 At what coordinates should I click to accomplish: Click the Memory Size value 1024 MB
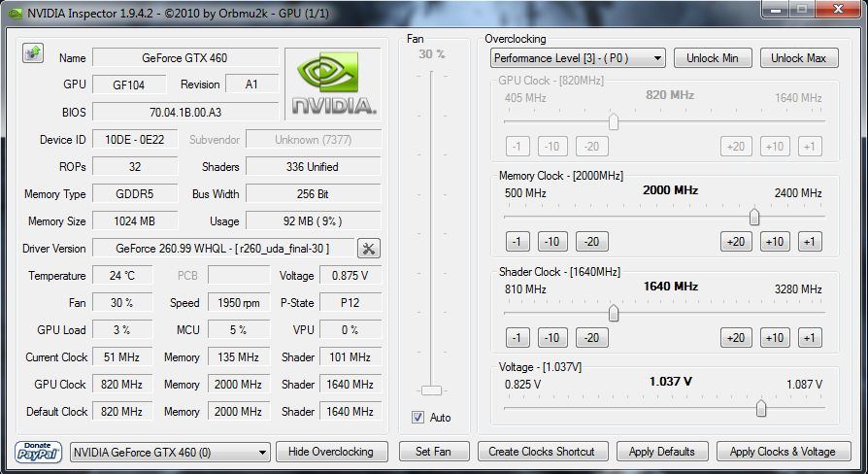pyautogui.click(x=135, y=221)
